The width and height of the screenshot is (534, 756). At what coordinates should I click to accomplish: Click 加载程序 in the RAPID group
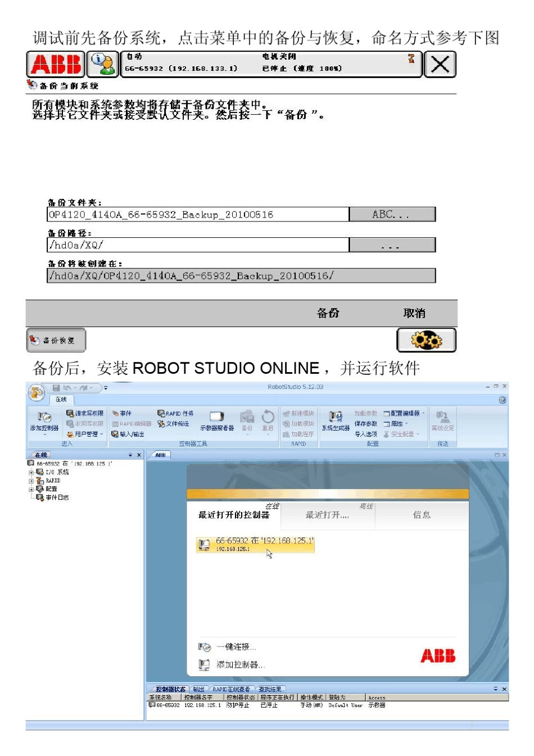point(298,434)
